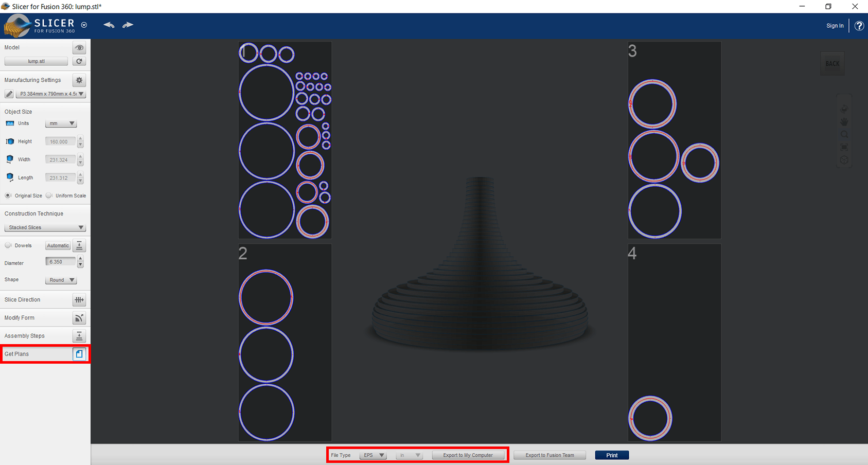Click the BACK view cube face
The width and height of the screenshot is (868, 465).
832,63
